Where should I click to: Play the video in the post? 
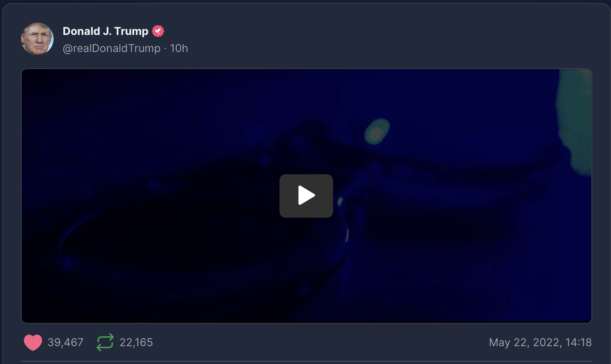pyautogui.click(x=306, y=196)
